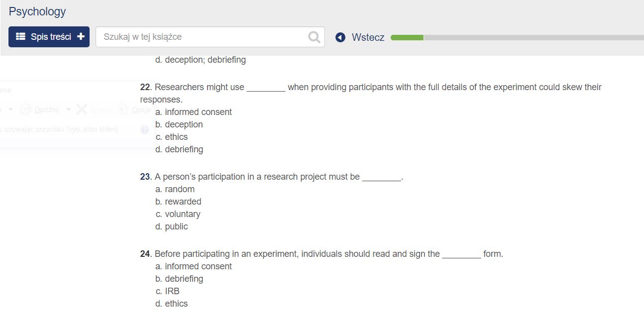
Task: Click the list icon on Spis treści button
Action: coord(20,36)
